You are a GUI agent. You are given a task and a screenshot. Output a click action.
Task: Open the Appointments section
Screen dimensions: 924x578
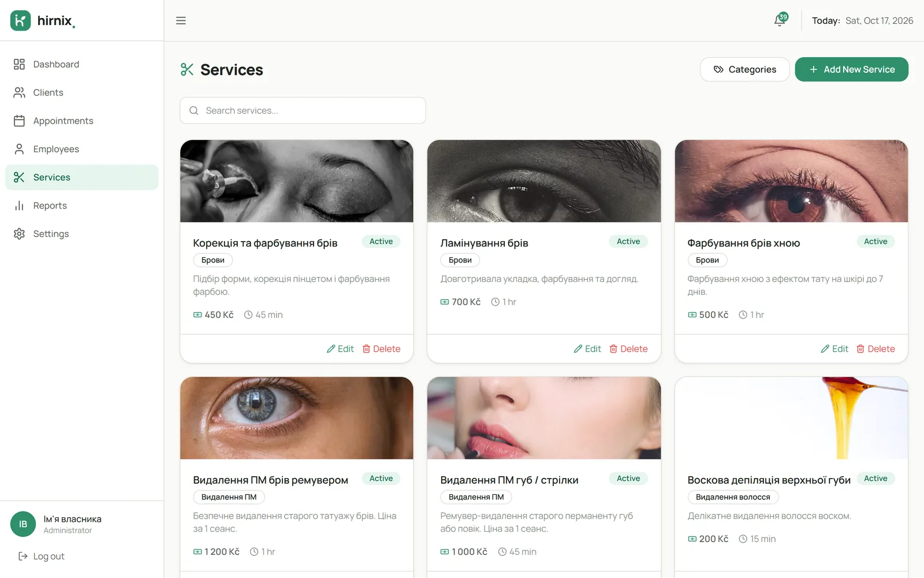coord(81,121)
